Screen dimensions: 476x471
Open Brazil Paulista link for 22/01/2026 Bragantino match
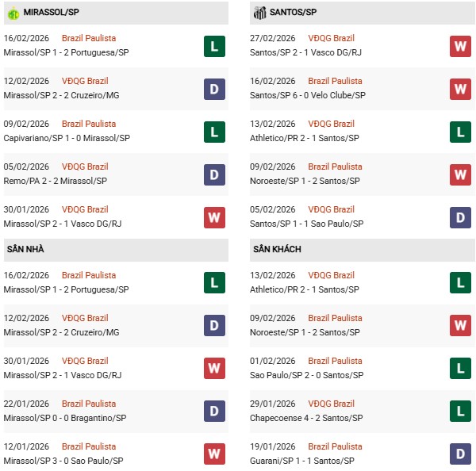pyautogui.click(x=89, y=404)
